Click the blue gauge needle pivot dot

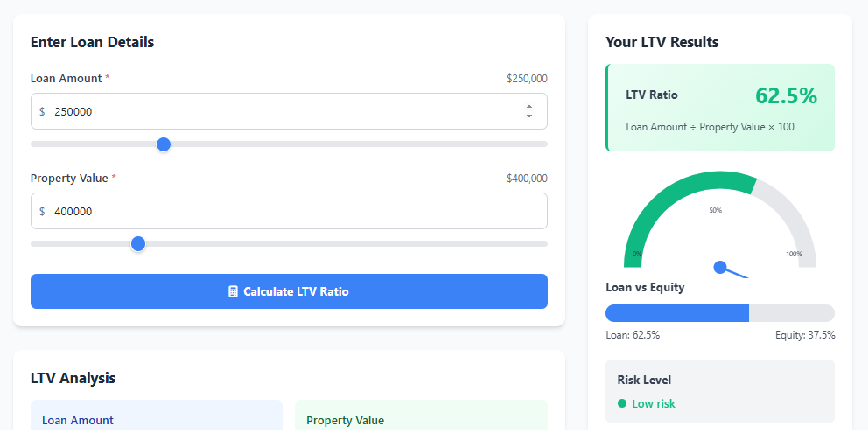pos(720,267)
